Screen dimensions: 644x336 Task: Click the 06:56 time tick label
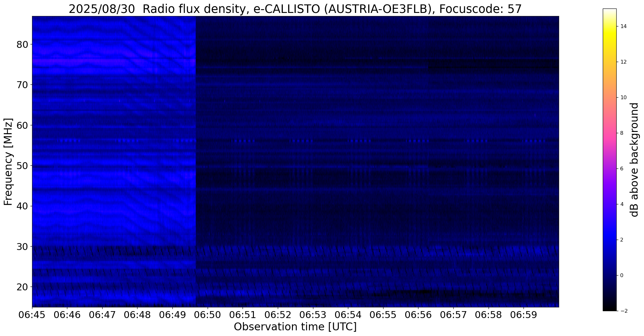tap(418, 315)
